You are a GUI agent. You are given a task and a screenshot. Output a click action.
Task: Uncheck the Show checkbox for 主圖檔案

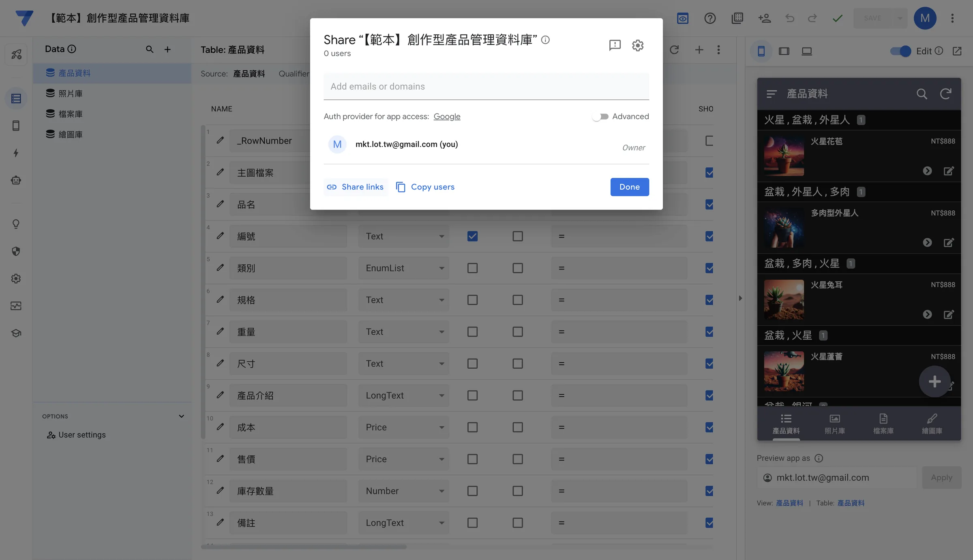[709, 173]
